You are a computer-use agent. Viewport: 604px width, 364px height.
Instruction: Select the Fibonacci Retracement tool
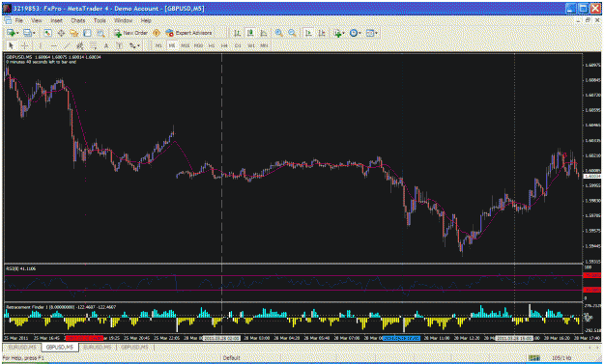[x=93, y=45]
